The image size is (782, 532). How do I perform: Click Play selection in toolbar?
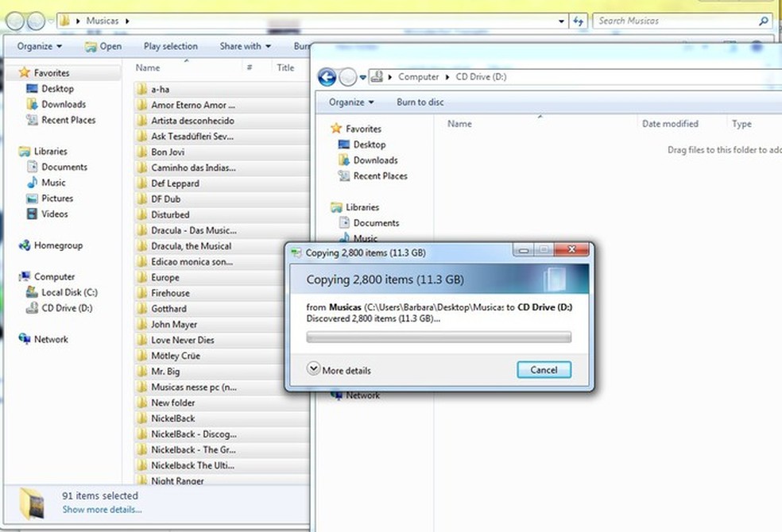point(171,46)
